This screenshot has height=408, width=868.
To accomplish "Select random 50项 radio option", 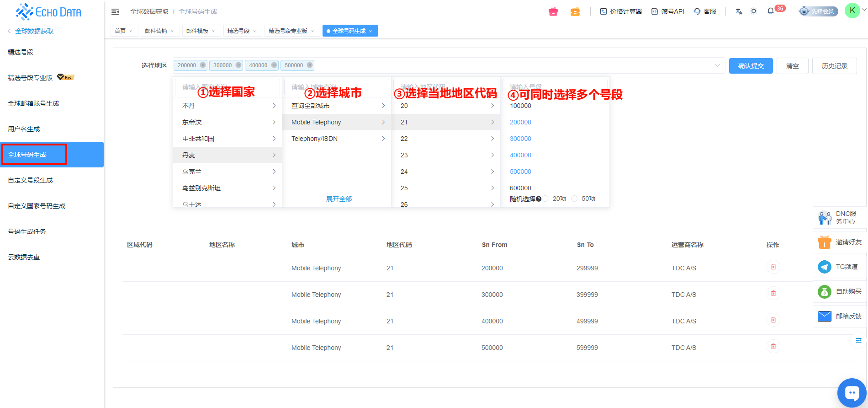I will pyautogui.click(x=574, y=199).
